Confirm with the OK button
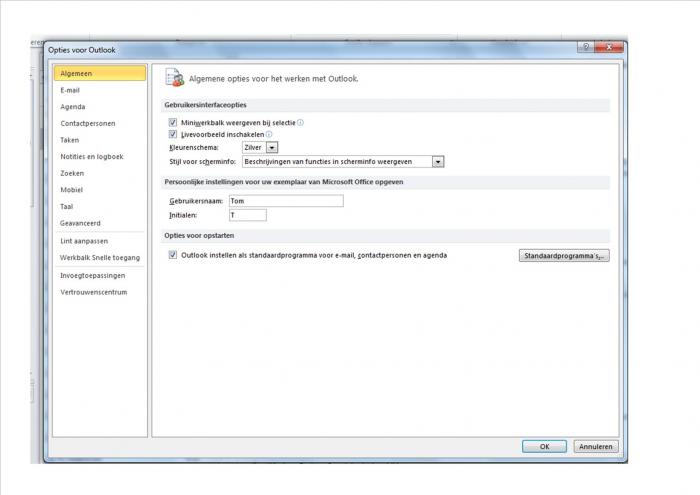The image size is (700, 495). pos(544,446)
